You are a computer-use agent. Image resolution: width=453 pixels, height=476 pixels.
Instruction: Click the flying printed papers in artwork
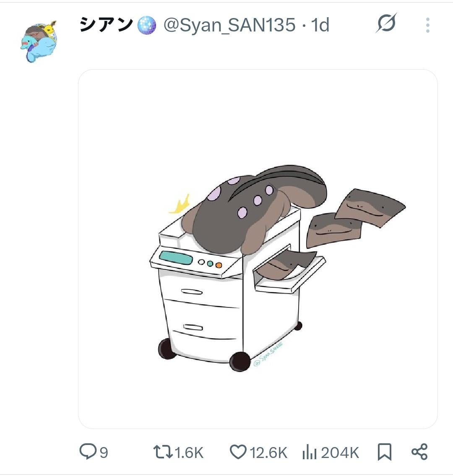(355, 217)
